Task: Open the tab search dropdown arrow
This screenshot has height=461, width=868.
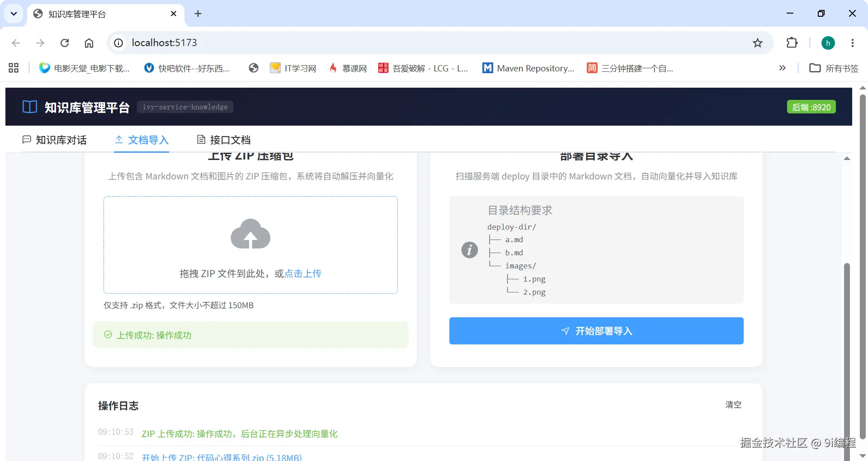Action: [x=14, y=14]
